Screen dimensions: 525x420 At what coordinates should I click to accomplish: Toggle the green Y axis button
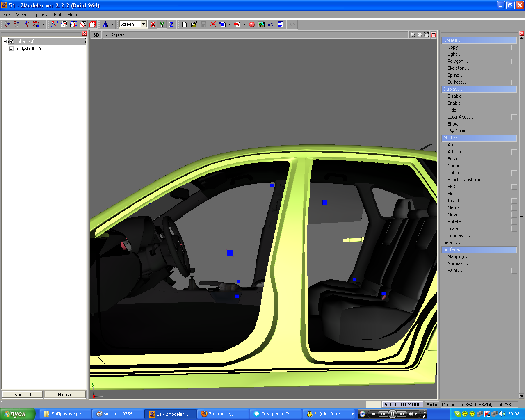pos(162,25)
